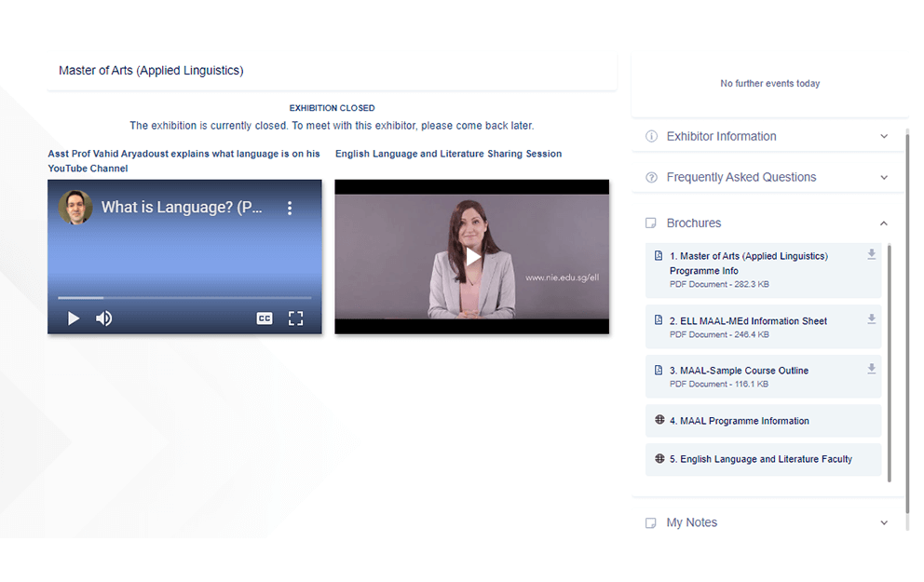This screenshot has height=582, width=924.
Task: Enter fullscreen on the YouTube video
Action: 295,318
